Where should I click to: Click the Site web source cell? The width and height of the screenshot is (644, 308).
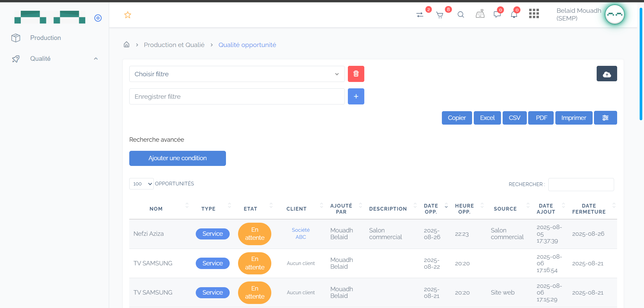coord(503,293)
